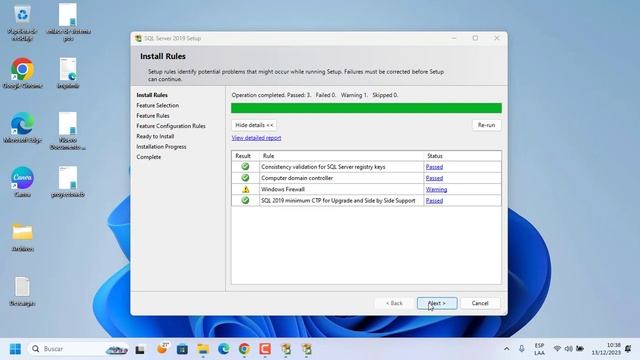640x360 pixels.
Task: Select Feature Configuration Rules step
Action: click(171, 126)
